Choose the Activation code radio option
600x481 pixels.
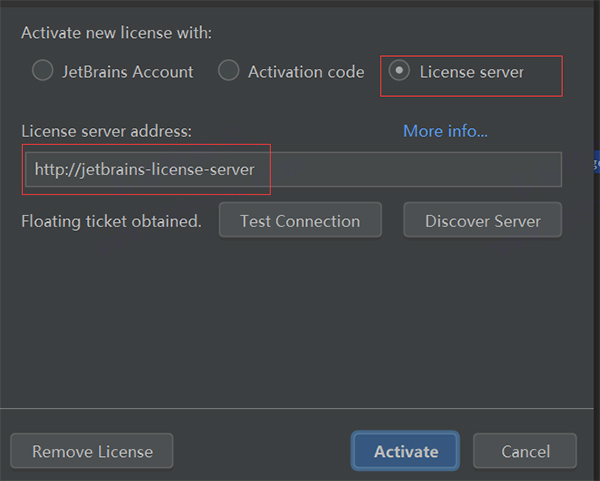(x=228, y=70)
